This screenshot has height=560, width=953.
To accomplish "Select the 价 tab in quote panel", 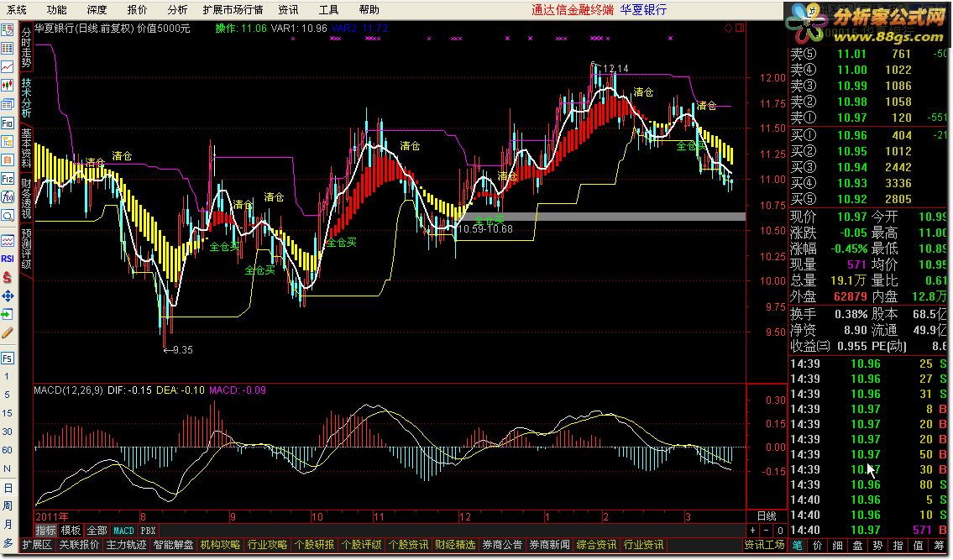I will [x=818, y=546].
